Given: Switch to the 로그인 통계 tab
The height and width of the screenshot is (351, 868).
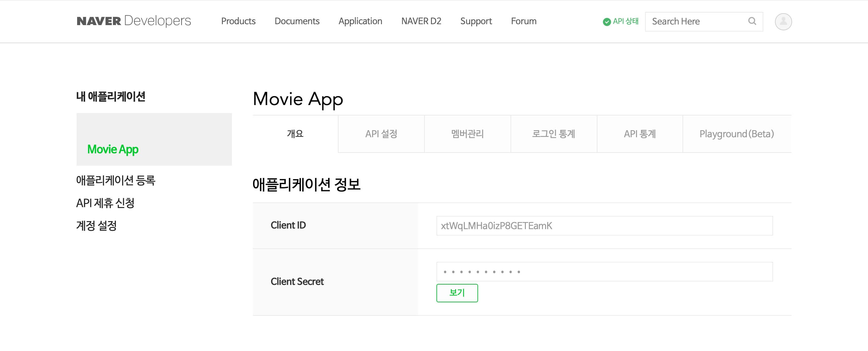Looking at the screenshot, I should [x=554, y=134].
